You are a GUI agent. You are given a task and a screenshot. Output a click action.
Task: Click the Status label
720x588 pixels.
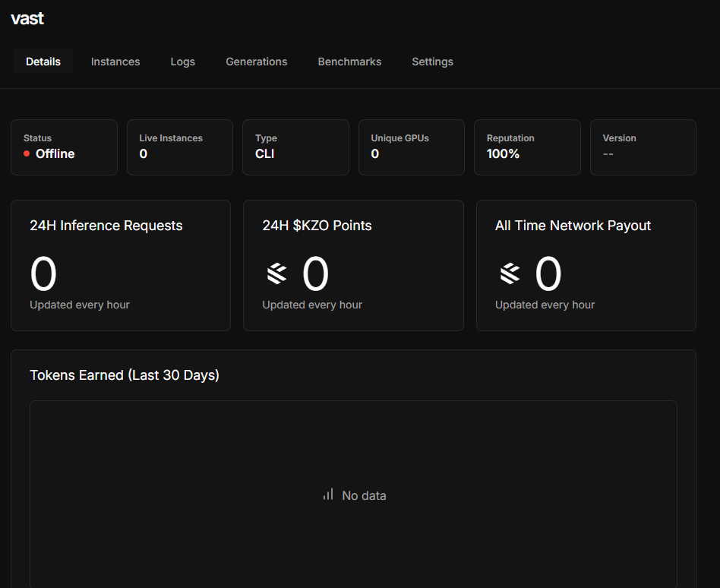coord(38,138)
